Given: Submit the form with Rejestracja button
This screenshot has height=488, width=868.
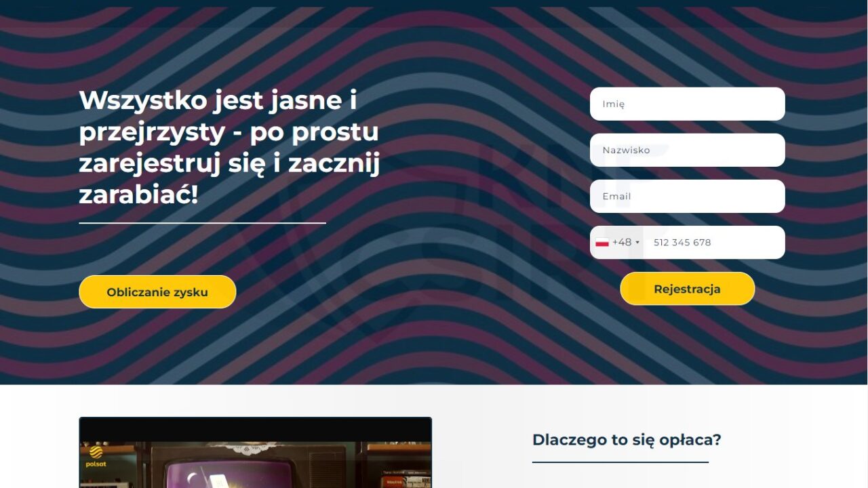Looking at the screenshot, I should (687, 289).
